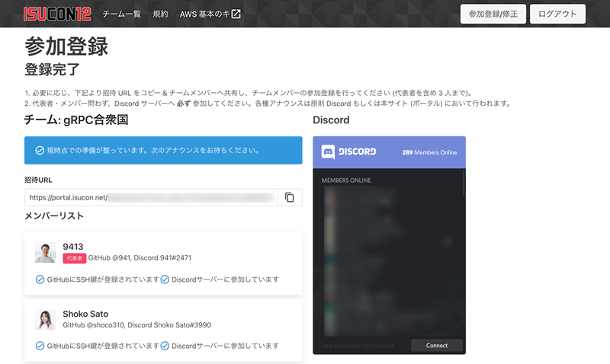The height and width of the screenshot is (364, 610).
Task: Click the external link icon next to AWS 基本のキ
Action: point(236,14)
